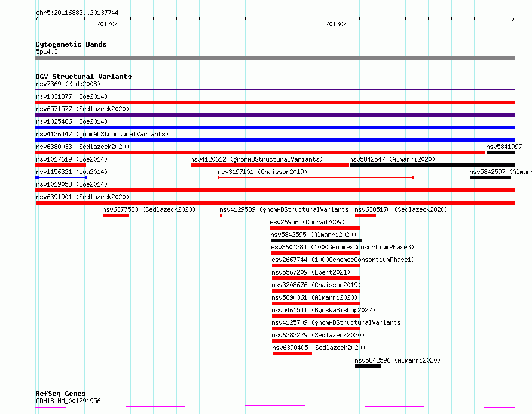Click the black bar under nsv5842597
The height and width of the screenshot is (414, 532).
(490, 178)
